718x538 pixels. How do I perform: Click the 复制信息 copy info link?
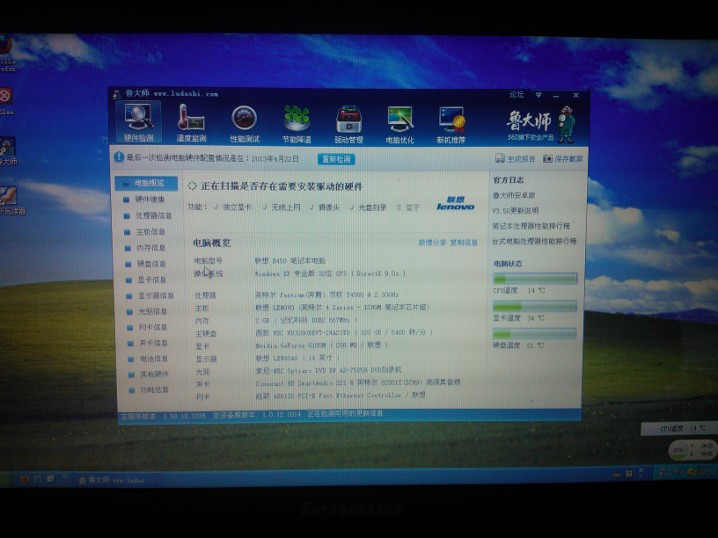pos(463,242)
